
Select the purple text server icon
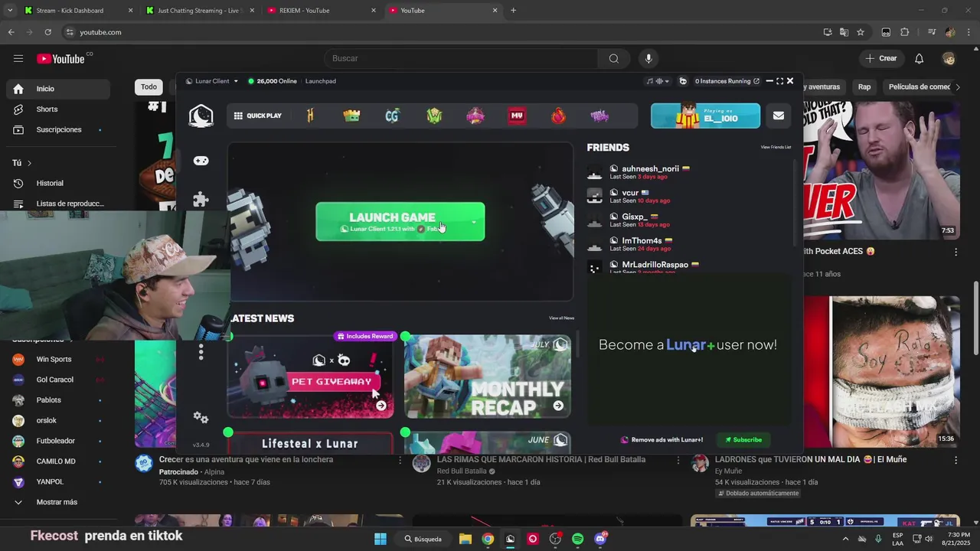tap(599, 116)
